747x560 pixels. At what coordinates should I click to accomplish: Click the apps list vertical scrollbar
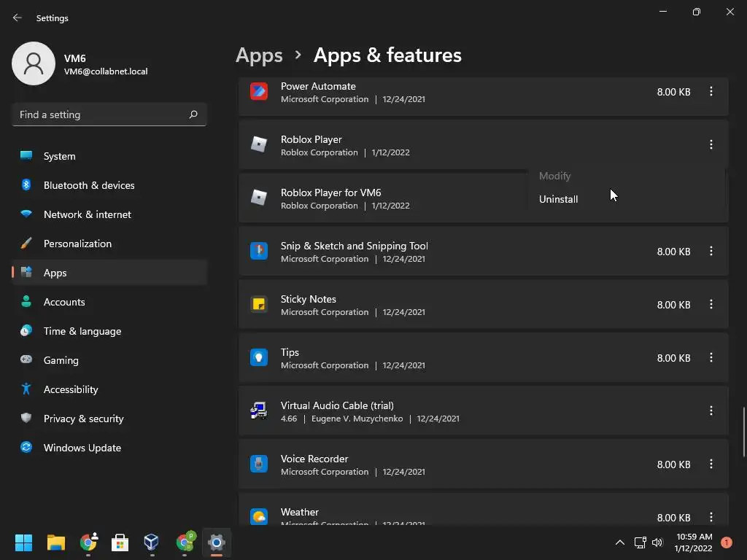(x=744, y=432)
